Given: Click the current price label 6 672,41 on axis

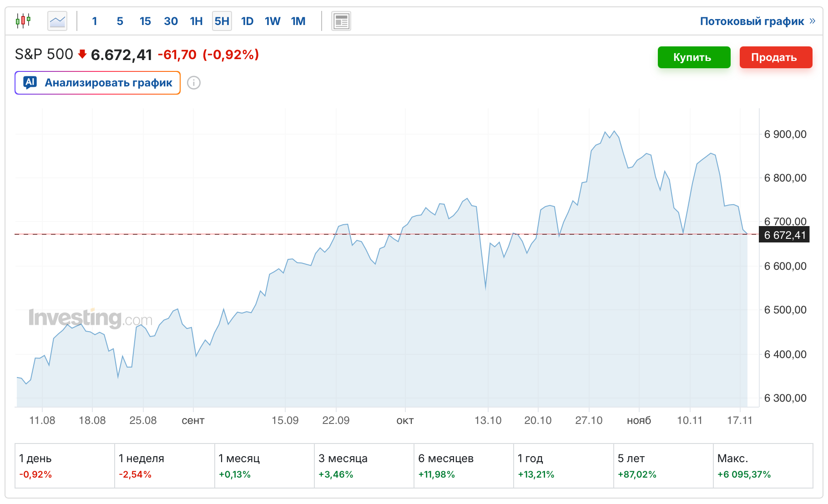Looking at the screenshot, I should click(x=784, y=235).
